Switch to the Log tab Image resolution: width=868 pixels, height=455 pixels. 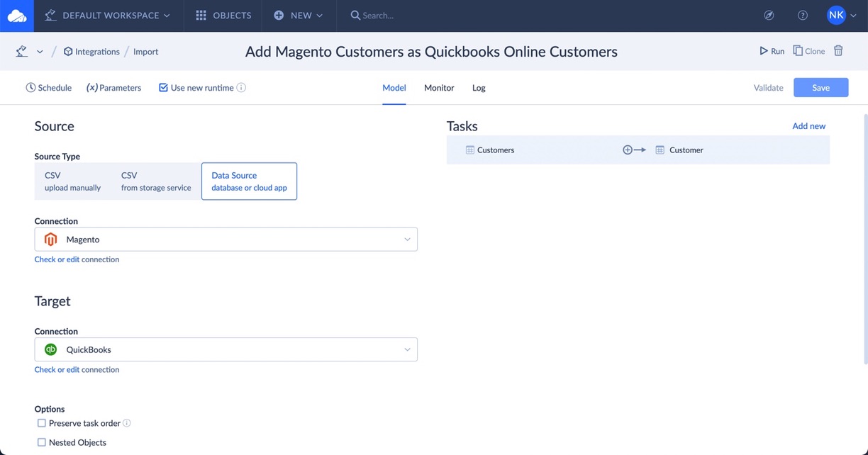(x=479, y=88)
